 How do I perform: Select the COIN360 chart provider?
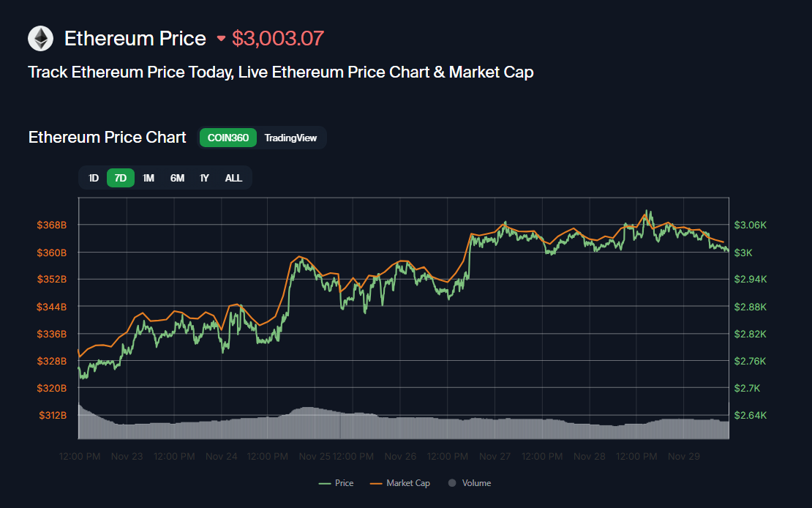tap(228, 138)
